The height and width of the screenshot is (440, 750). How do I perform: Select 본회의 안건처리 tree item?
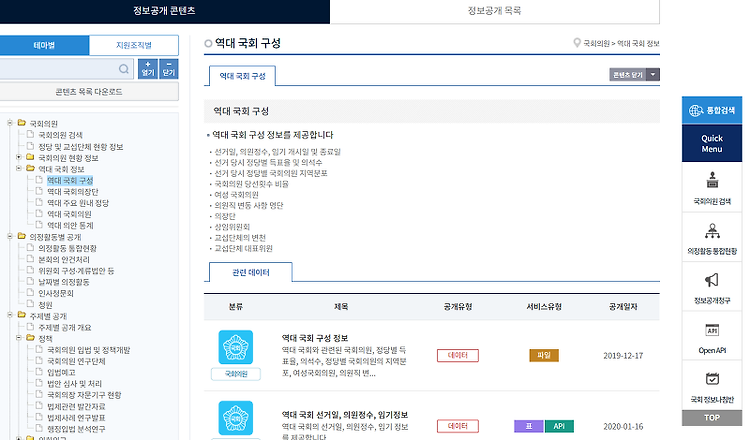pos(64,259)
